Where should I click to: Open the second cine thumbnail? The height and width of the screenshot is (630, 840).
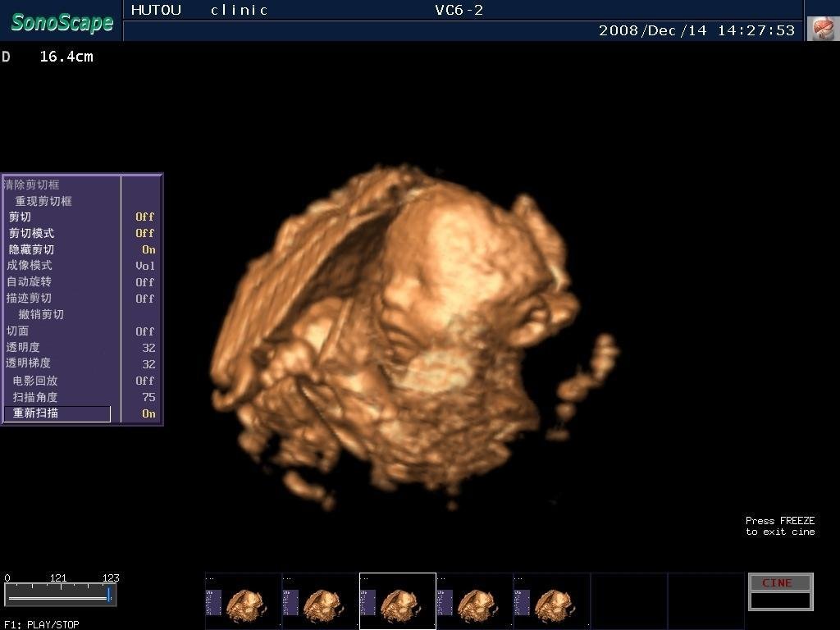point(320,601)
